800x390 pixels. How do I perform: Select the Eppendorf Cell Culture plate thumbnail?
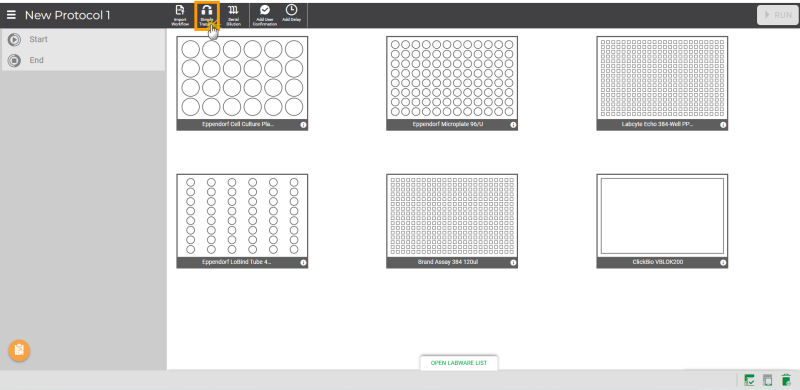tap(242, 83)
